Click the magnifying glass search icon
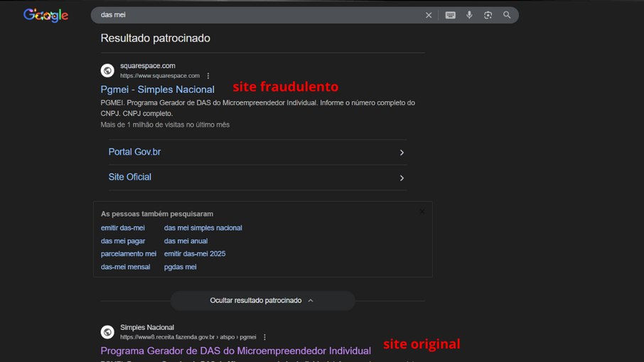This screenshot has width=644, height=362. 507,15
